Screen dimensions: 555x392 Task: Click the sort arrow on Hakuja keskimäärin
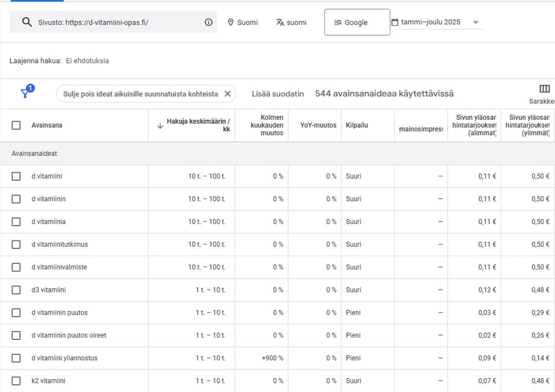point(160,125)
